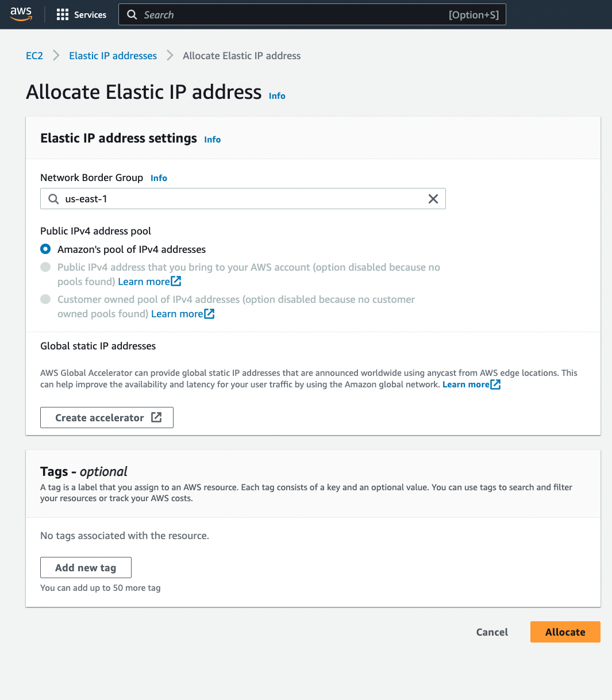
Task: Click the Cancel button
Action: pos(492,632)
